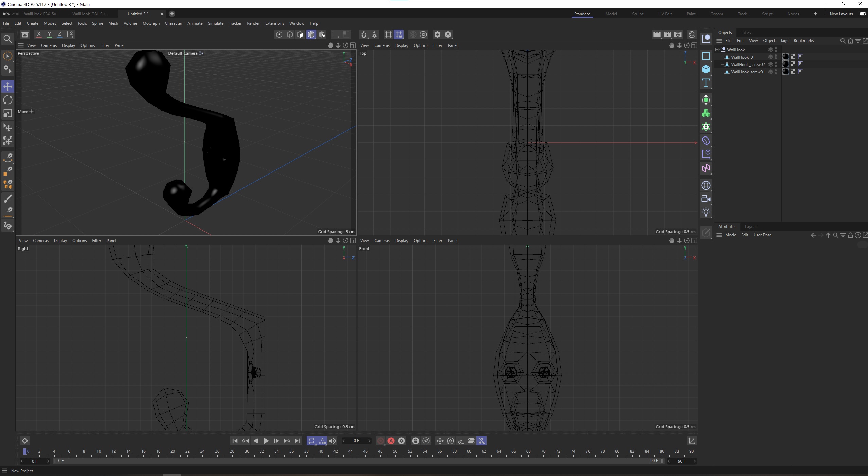868x476 pixels.
Task: Click the Cube primitive icon
Action: pyautogui.click(x=706, y=69)
